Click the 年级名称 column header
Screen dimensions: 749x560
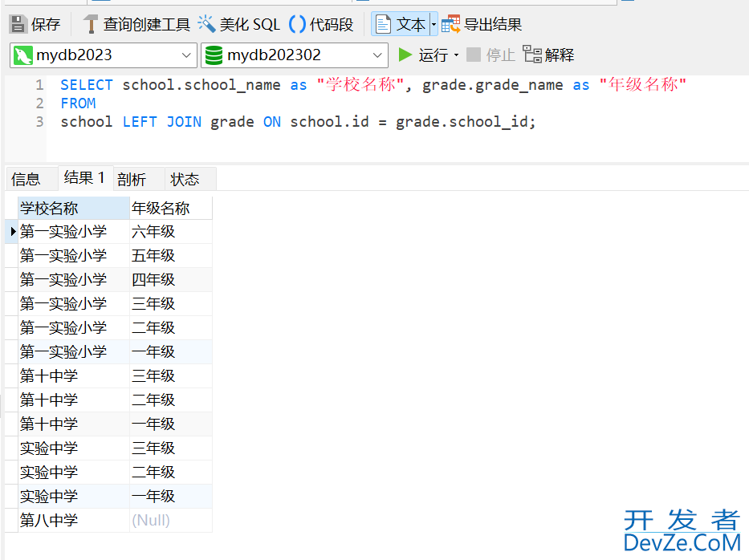pos(171,208)
